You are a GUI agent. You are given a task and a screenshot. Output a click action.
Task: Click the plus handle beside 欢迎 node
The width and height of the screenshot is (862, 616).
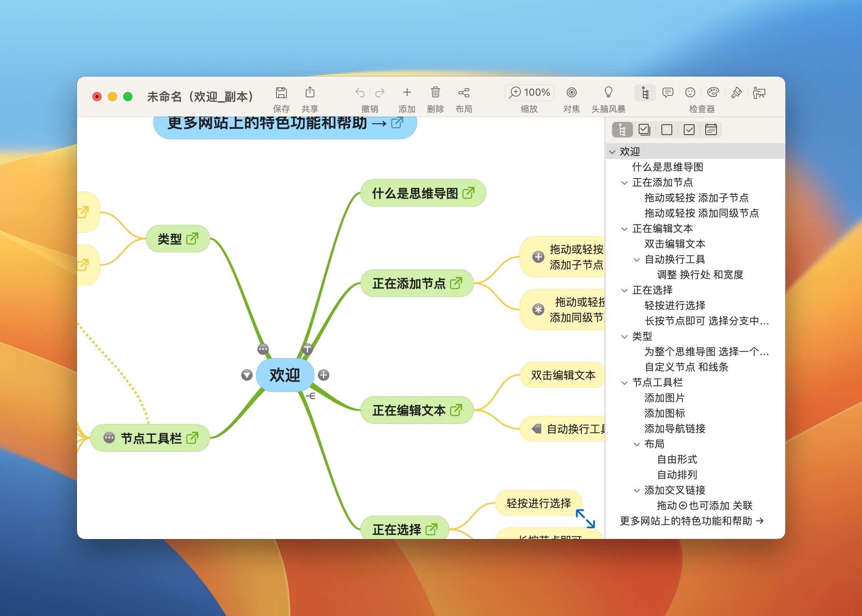point(324,375)
